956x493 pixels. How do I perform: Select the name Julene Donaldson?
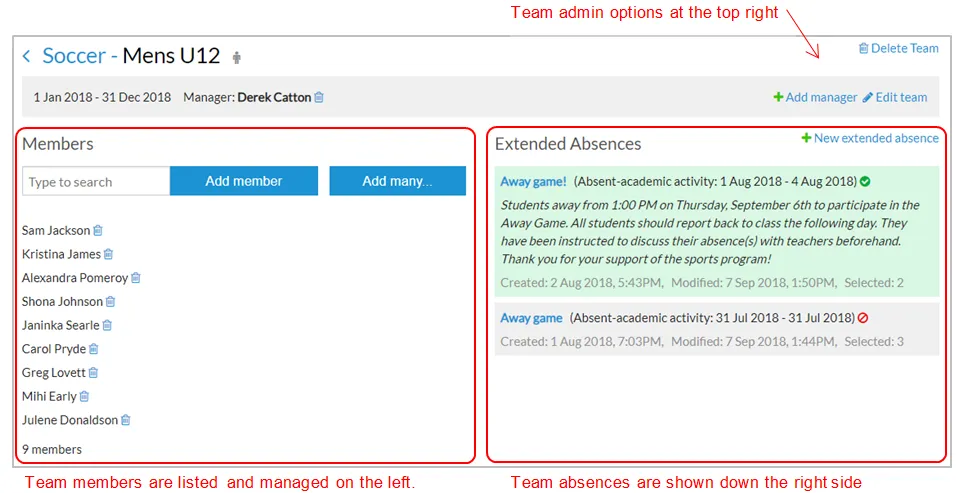(70, 420)
